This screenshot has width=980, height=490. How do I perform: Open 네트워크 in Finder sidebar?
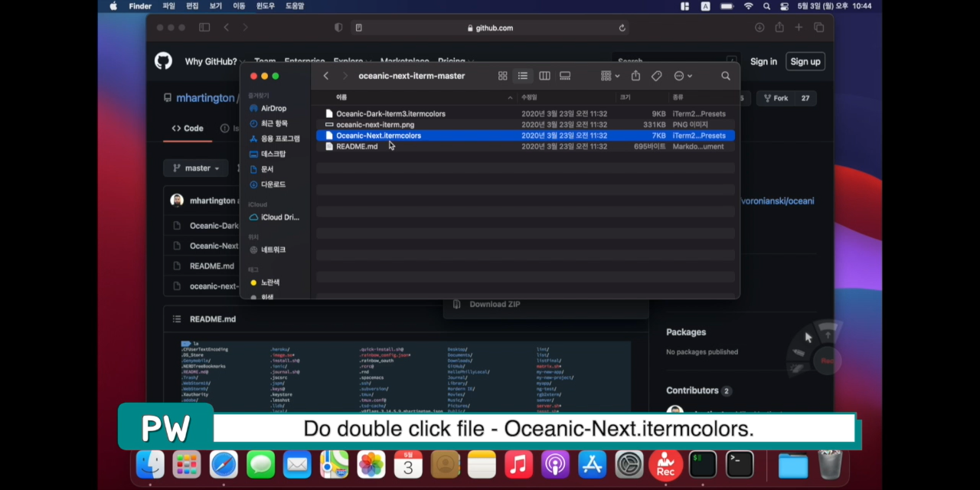pos(273,250)
